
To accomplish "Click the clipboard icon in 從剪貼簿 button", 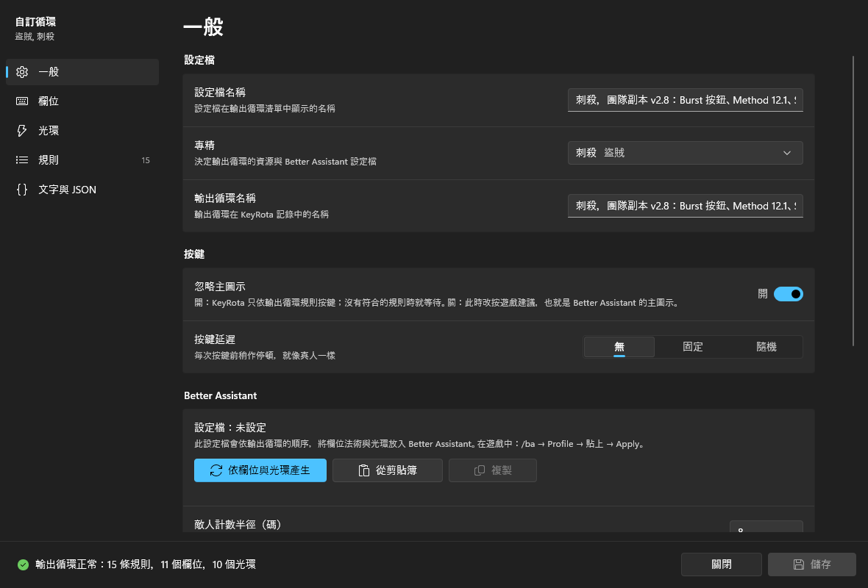I will point(363,470).
